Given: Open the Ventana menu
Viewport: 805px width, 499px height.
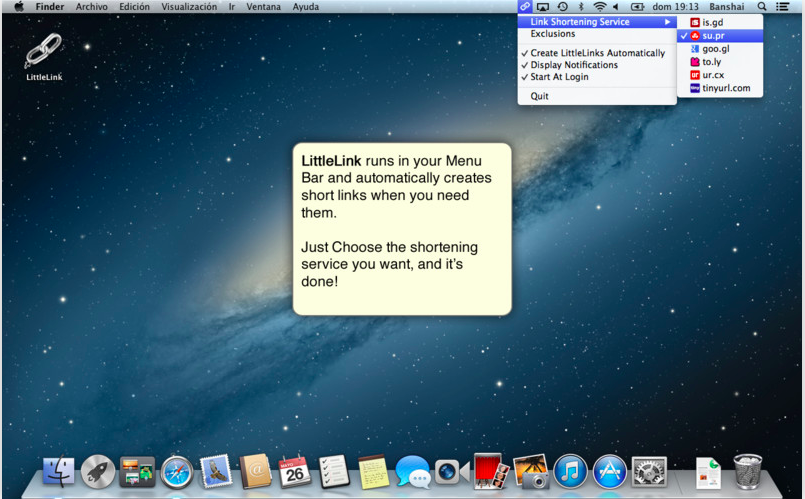Looking at the screenshot, I should [x=263, y=7].
